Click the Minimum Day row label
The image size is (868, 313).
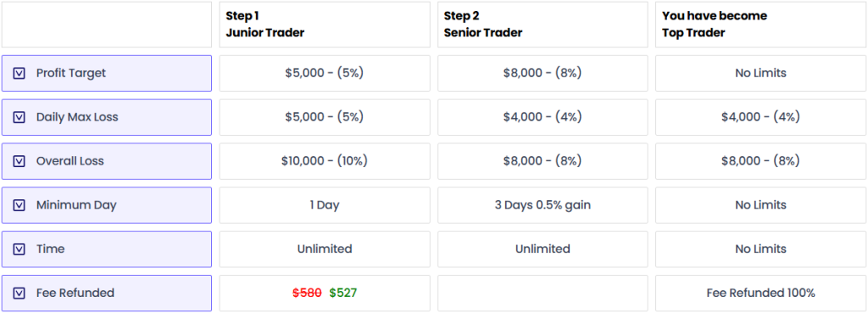[x=107, y=205]
